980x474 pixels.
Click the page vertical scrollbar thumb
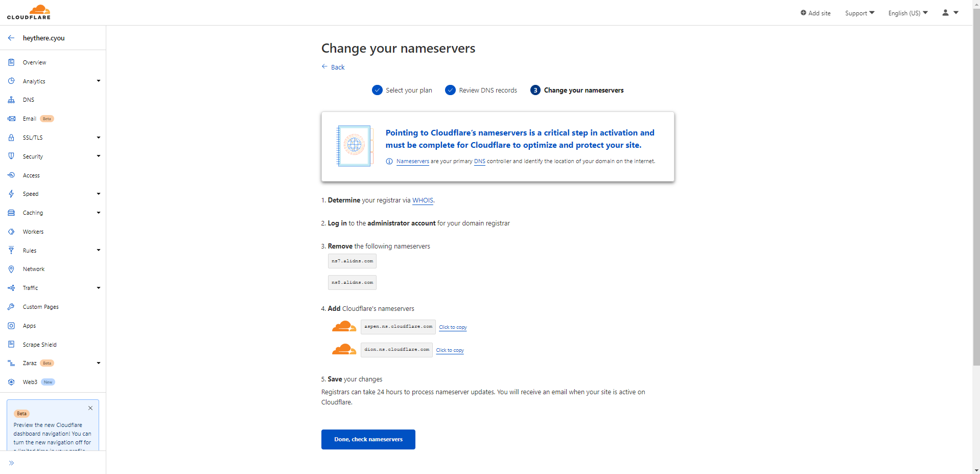(x=976, y=187)
